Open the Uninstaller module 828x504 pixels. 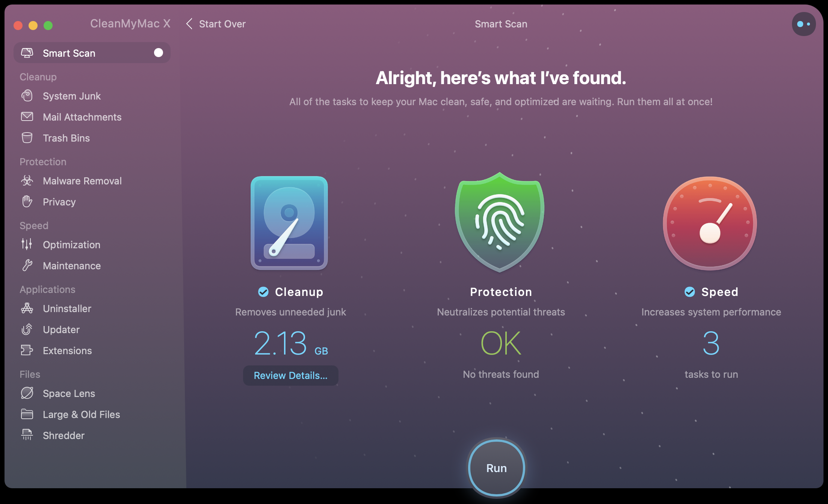[92, 308]
